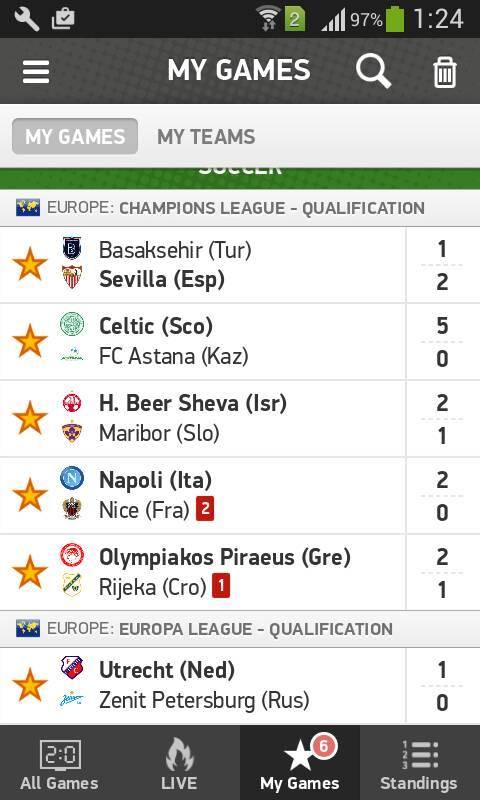Viewport: 480px width, 800px height.
Task: Toggle favorite star for Celtic match
Action: point(30,341)
